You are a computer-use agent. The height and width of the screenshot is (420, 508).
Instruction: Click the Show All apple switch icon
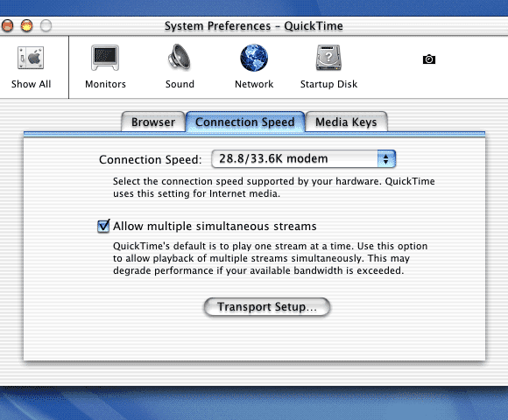pyautogui.click(x=31, y=58)
